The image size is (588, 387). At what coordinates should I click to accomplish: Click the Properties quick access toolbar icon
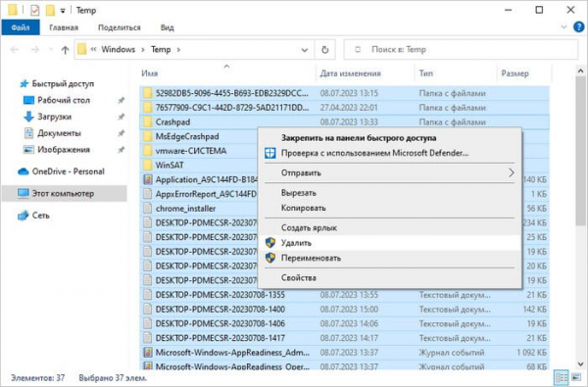pos(35,10)
